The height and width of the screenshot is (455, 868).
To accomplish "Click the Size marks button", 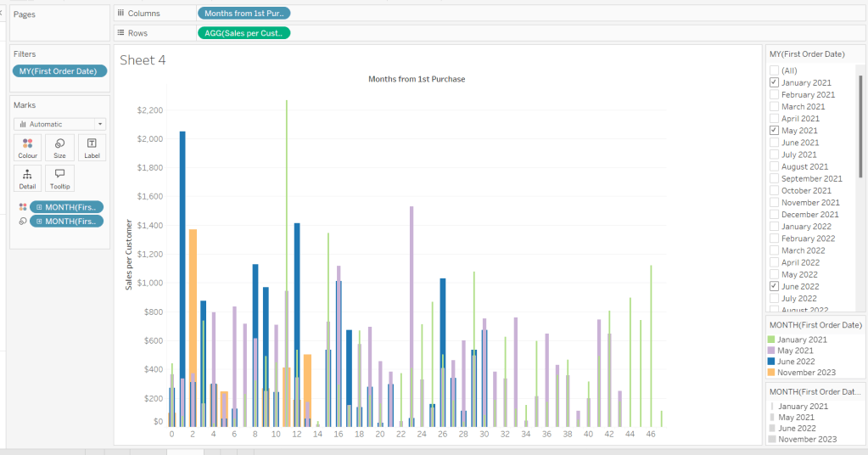I will [59, 148].
